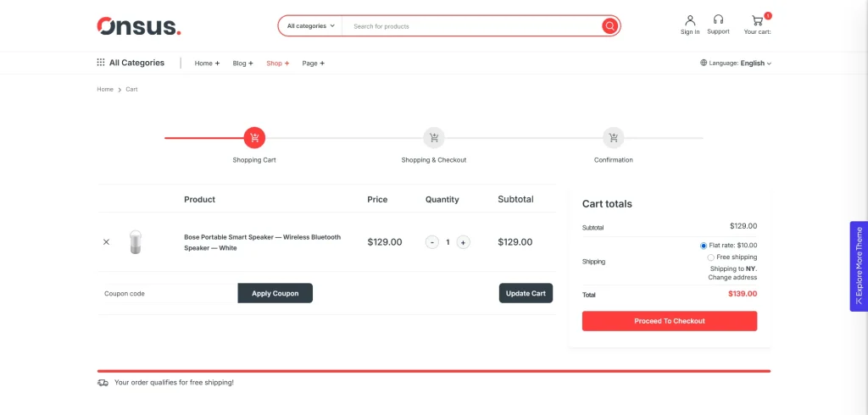
Task: Focus the Coupon code input field
Action: point(169,293)
